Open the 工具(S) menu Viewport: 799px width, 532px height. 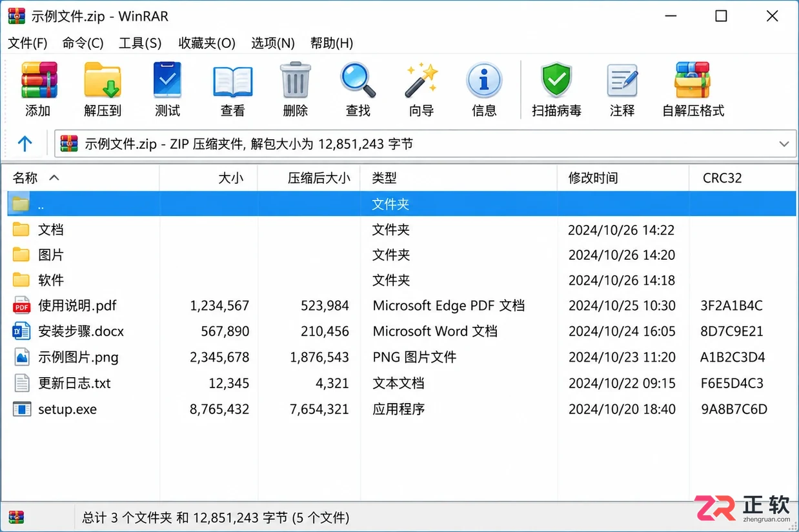pos(140,43)
